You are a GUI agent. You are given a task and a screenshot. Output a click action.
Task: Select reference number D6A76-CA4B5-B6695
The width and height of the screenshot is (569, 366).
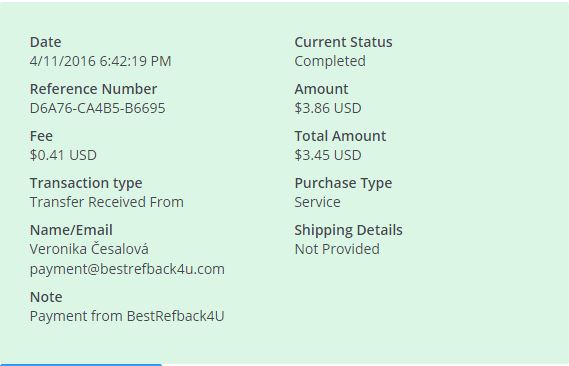97,108
